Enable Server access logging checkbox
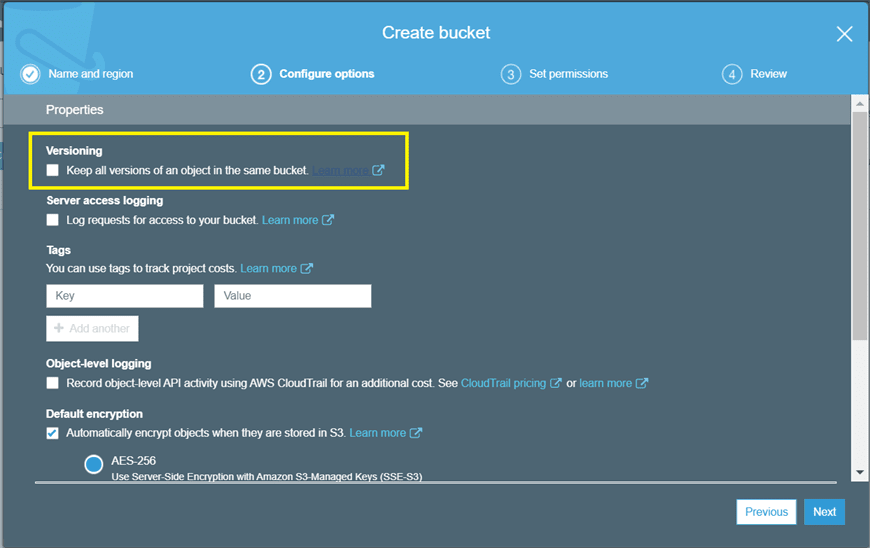The width and height of the screenshot is (870, 548). (53, 220)
